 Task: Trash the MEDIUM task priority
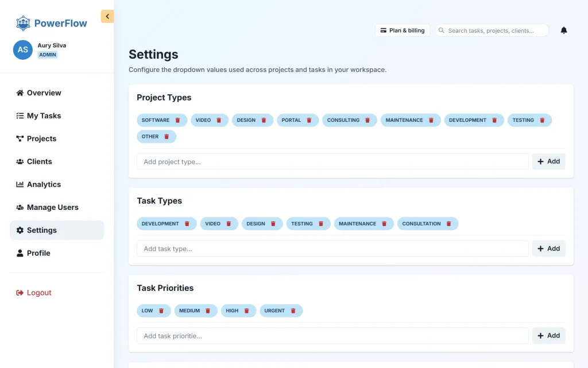(x=208, y=311)
